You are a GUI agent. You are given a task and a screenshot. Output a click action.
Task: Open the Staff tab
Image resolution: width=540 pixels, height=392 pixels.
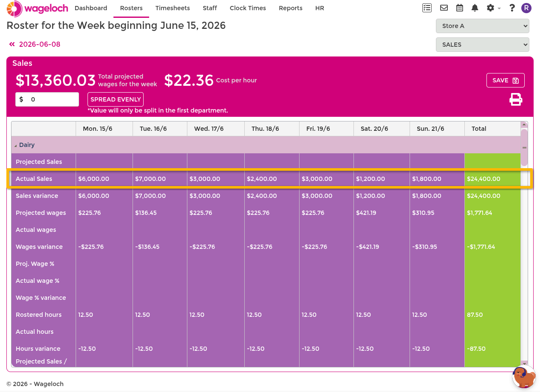[210, 8]
